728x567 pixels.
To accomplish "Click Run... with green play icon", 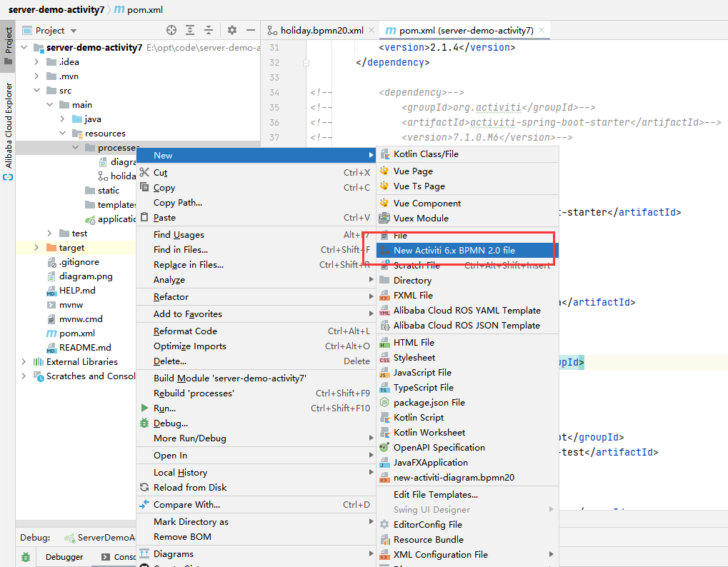I will [256, 408].
